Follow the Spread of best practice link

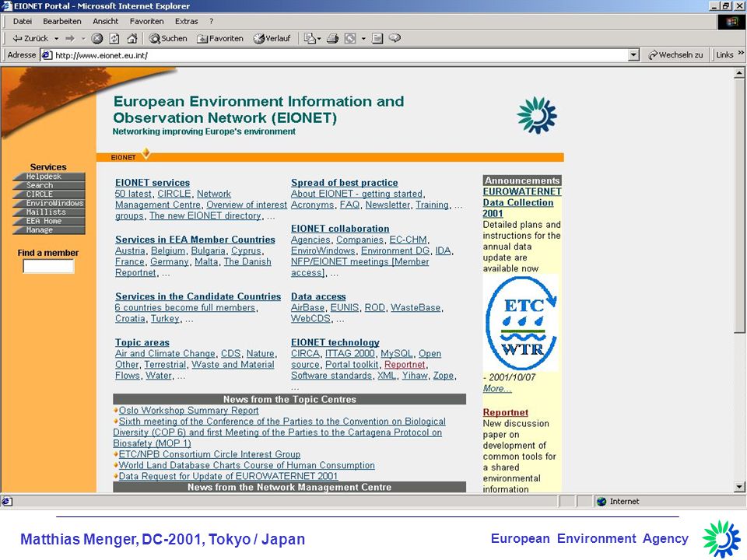click(x=345, y=183)
